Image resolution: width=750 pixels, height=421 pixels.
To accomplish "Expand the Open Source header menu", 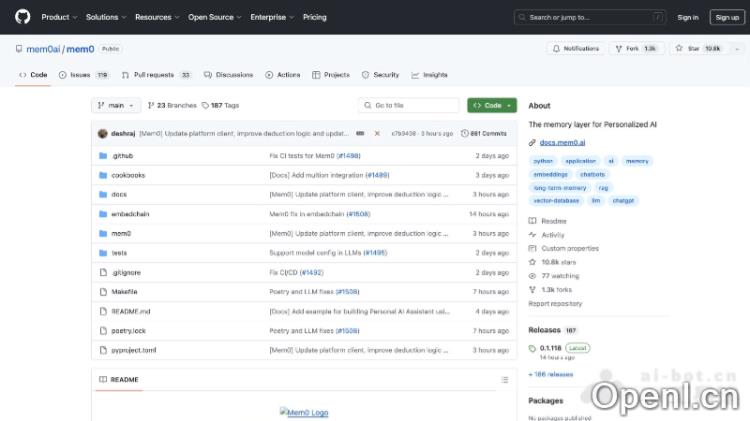I will (213, 17).
